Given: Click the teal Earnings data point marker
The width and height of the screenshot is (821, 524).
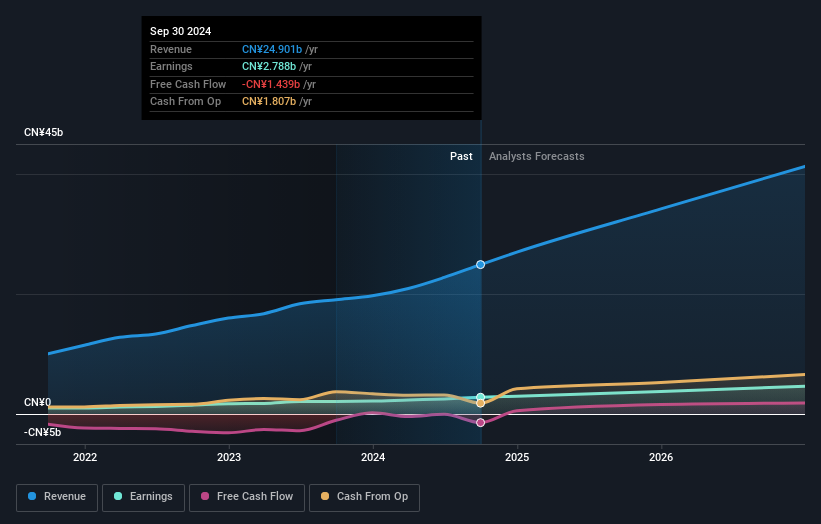Looking at the screenshot, I should point(480,397).
